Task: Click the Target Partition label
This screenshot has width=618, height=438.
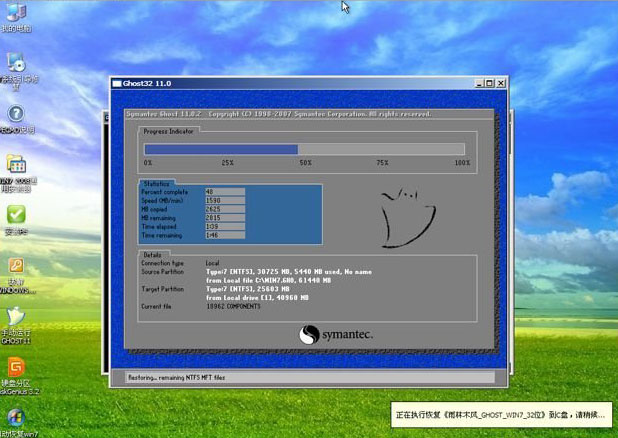Action: click(x=162, y=289)
